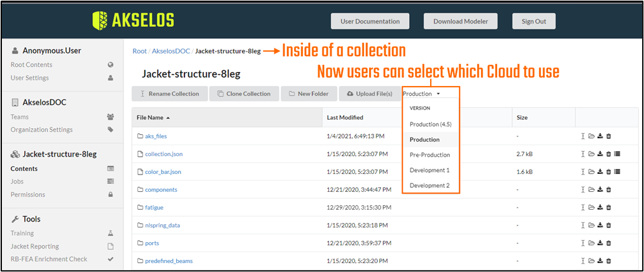Open the ports folder link

tap(152, 243)
